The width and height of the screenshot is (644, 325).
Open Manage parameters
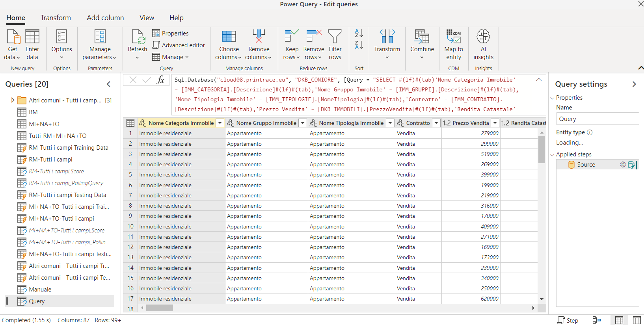(100, 45)
